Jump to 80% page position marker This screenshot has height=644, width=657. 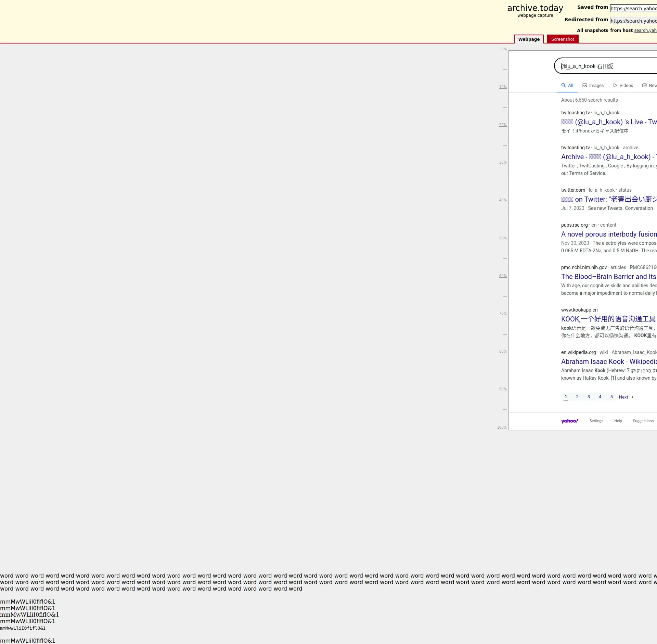503,351
